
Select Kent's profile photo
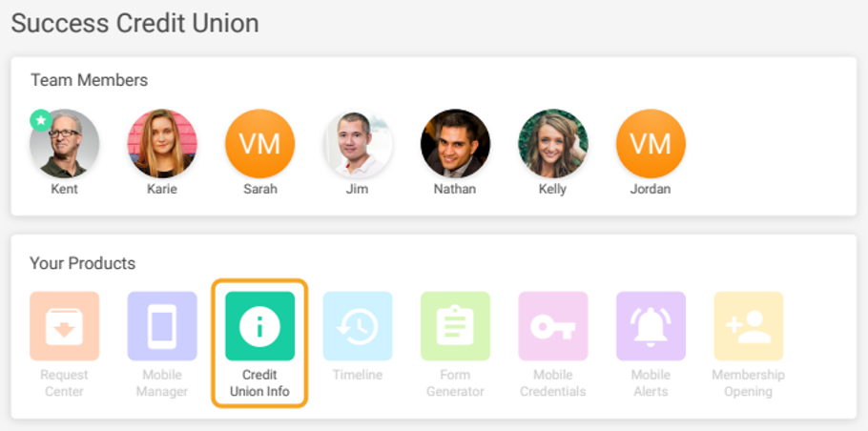(x=65, y=144)
